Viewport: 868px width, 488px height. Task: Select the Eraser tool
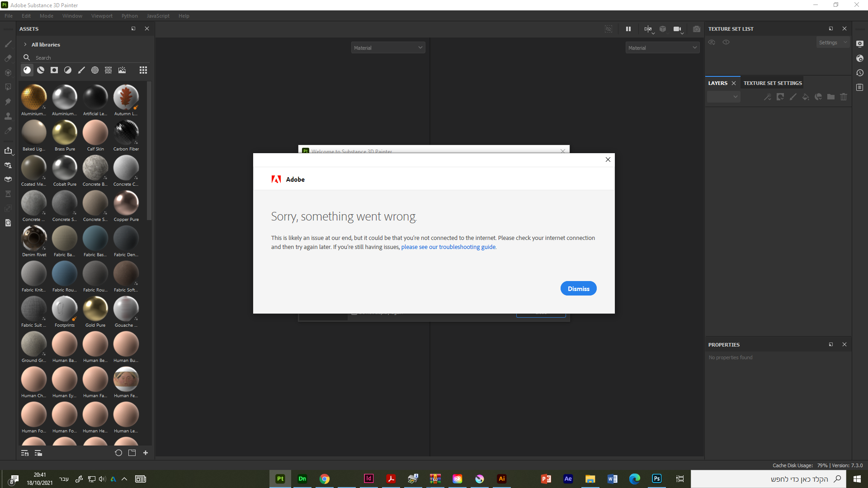point(8,58)
